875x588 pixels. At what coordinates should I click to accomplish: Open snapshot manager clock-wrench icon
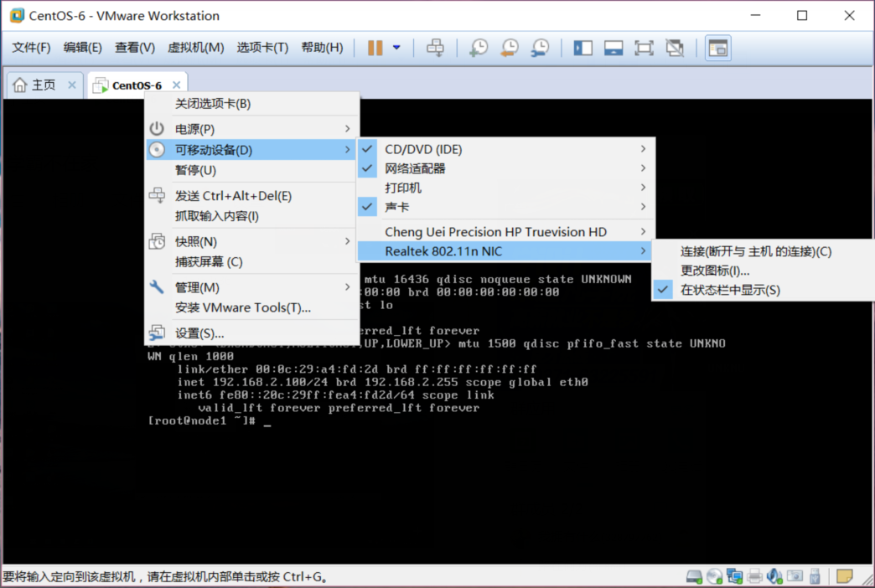(x=540, y=48)
